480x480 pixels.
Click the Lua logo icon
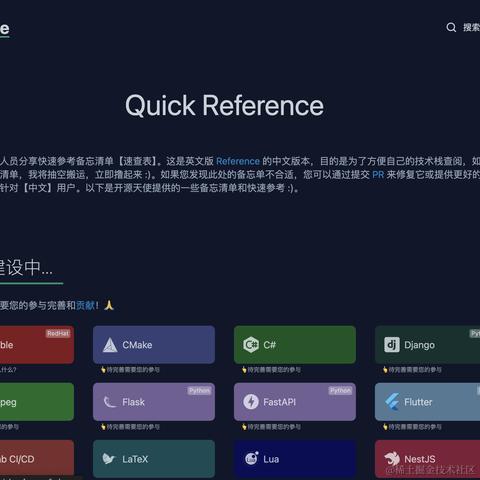tap(252, 459)
